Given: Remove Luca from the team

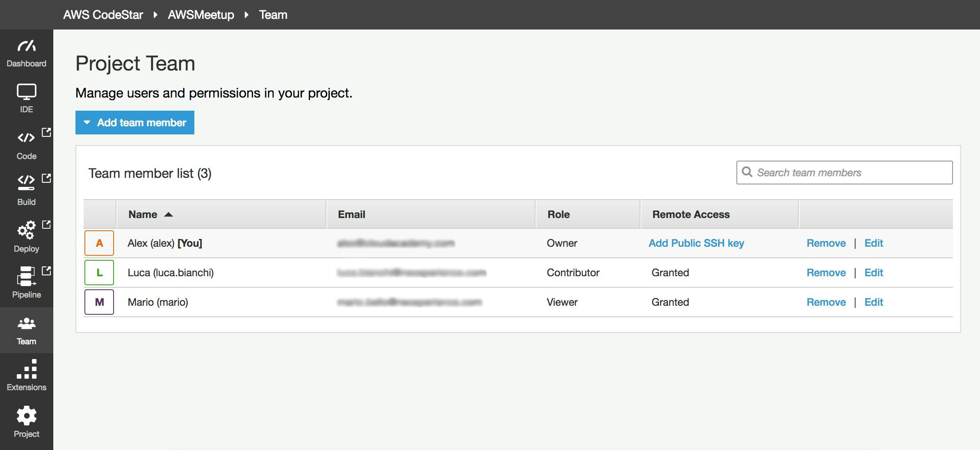Looking at the screenshot, I should (x=826, y=272).
